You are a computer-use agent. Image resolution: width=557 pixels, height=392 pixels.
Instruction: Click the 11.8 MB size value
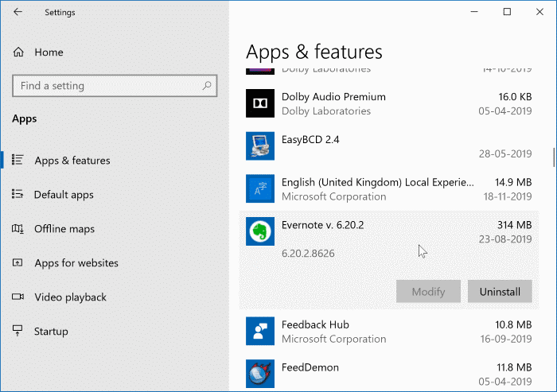514,367
